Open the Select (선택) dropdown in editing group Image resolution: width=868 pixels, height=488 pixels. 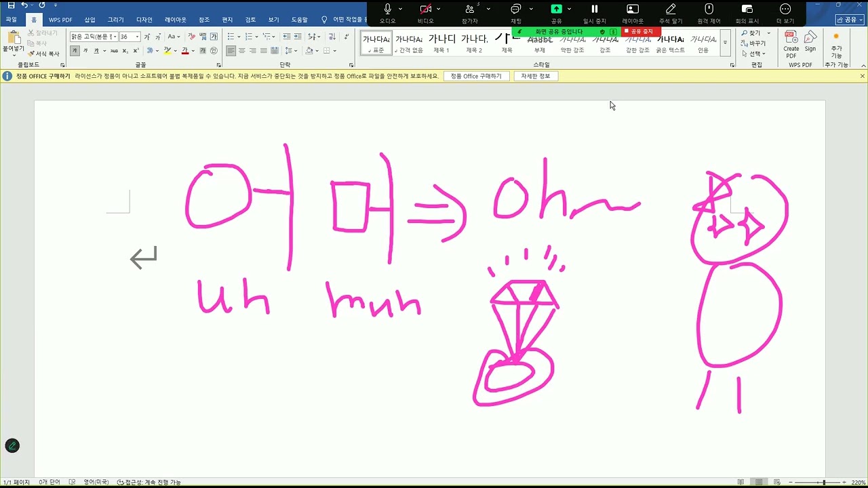[753, 54]
